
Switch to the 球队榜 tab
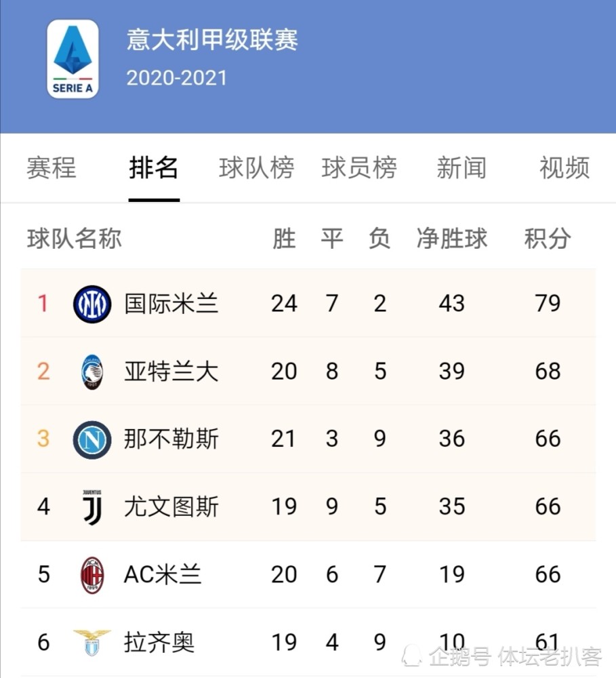pyautogui.click(x=257, y=167)
